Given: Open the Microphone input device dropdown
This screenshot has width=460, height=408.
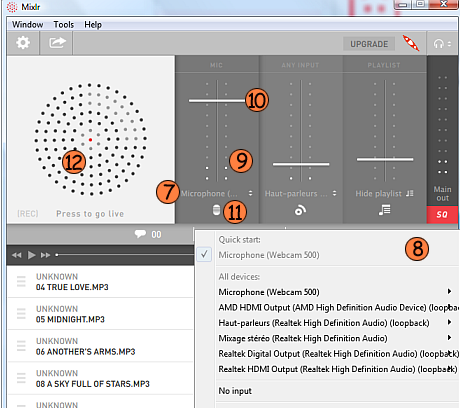Looking at the screenshot, I should (217, 193).
